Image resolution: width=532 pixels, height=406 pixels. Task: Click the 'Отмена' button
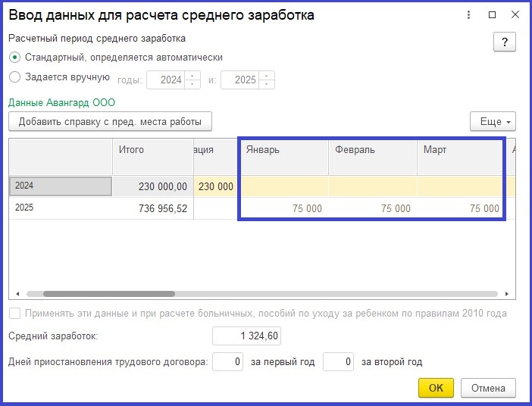coord(488,388)
